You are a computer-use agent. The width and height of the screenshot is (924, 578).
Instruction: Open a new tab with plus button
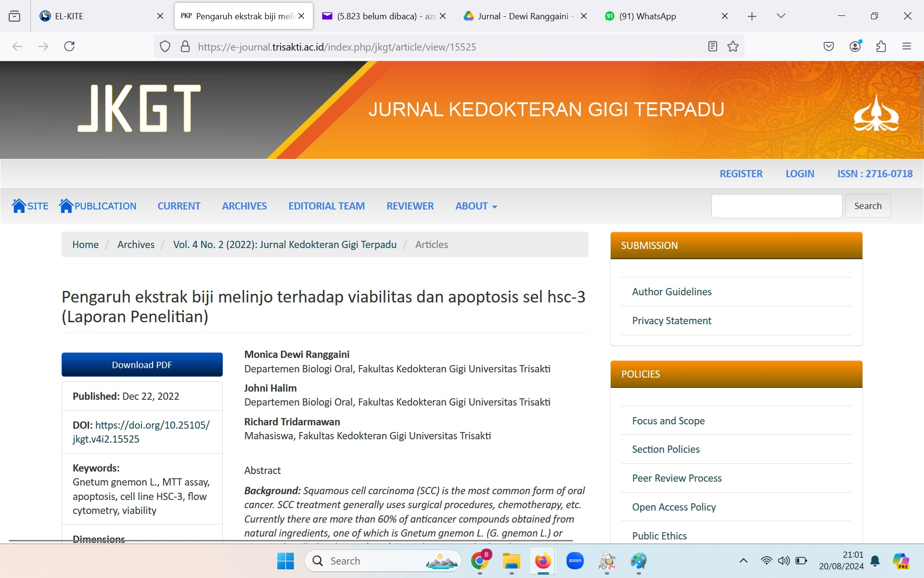[752, 16]
